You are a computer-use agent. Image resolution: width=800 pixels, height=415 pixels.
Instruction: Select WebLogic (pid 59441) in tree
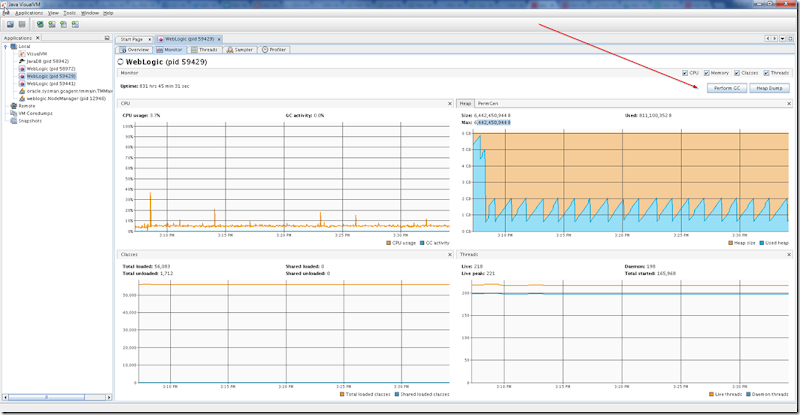[51, 83]
